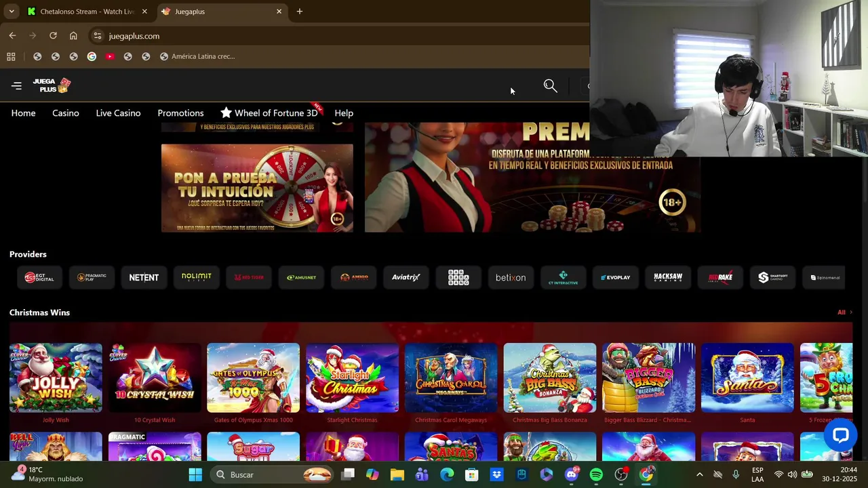Select the Amigo provider
Image resolution: width=868 pixels, height=488 pixels.
(x=354, y=277)
